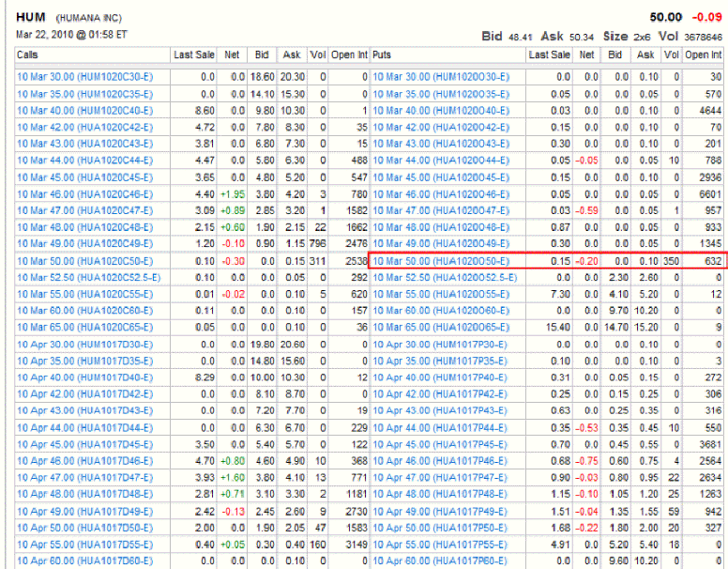The image size is (728, 569).
Task: Click the 10 Mar 40.00 put link
Action: pyautogui.click(x=441, y=110)
